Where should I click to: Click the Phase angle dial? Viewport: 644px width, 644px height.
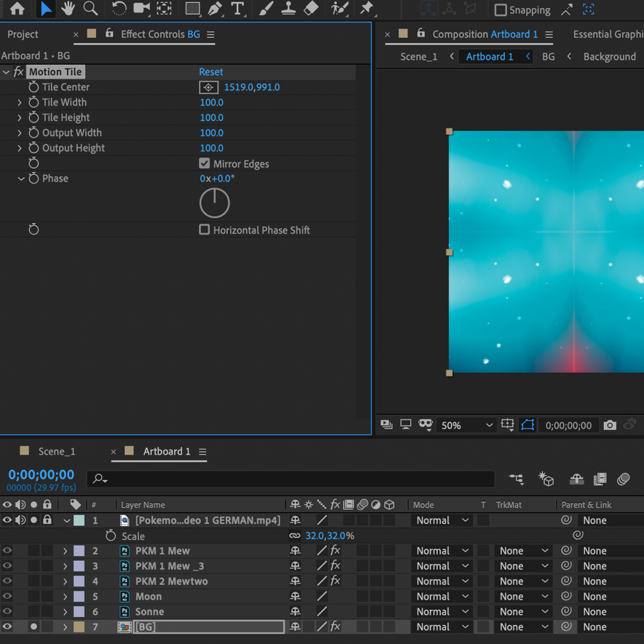(215, 203)
